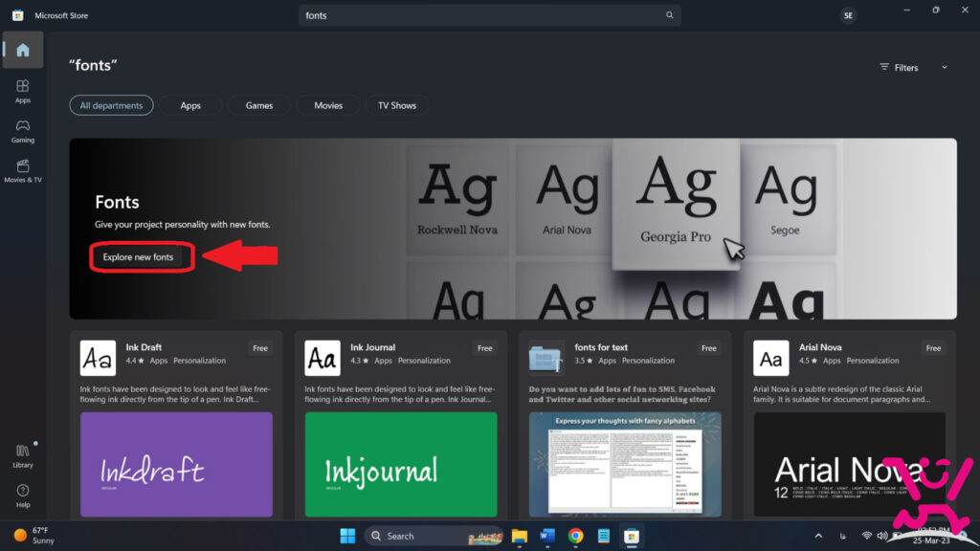Open the Windows Start menu
Screen dimensions: 980x551
point(347,536)
